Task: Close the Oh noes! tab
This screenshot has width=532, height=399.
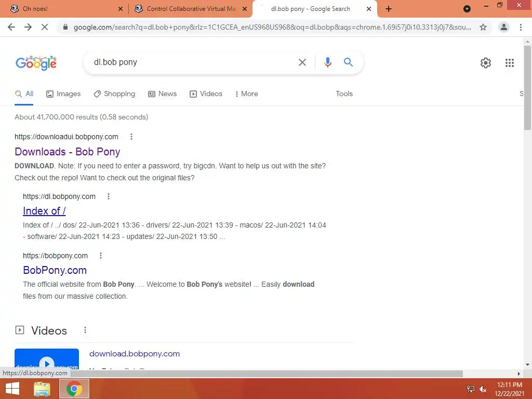Action: pyautogui.click(x=121, y=9)
